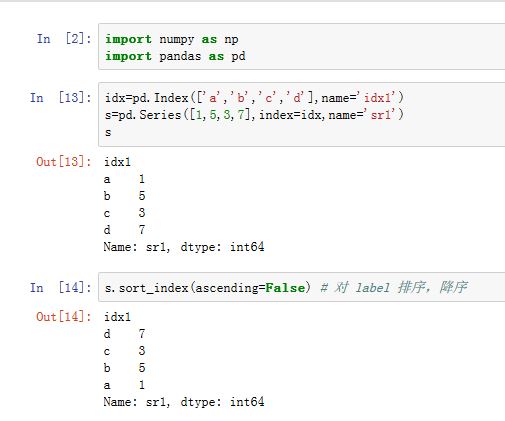Click the lone 's' line in cell 13
505x421 pixels.
108,132
